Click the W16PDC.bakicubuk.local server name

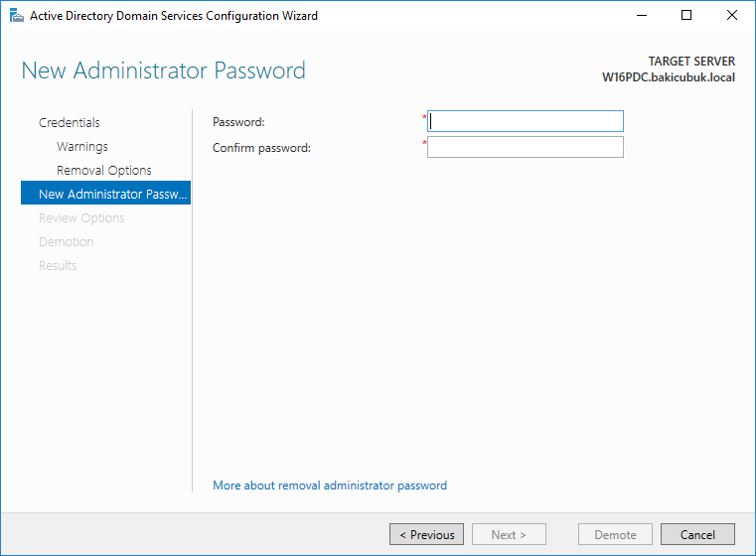669,77
